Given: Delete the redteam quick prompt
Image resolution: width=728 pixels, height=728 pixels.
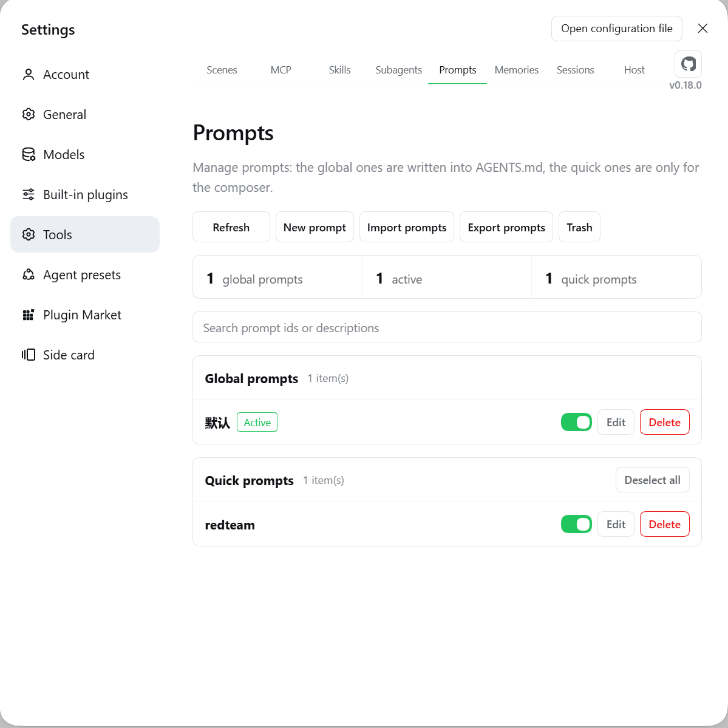Looking at the screenshot, I should click(664, 524).
